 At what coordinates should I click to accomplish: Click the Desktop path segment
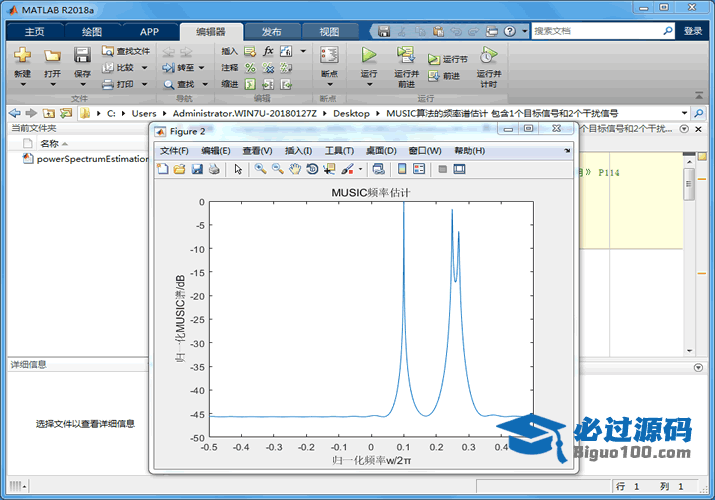pos(351,113)
